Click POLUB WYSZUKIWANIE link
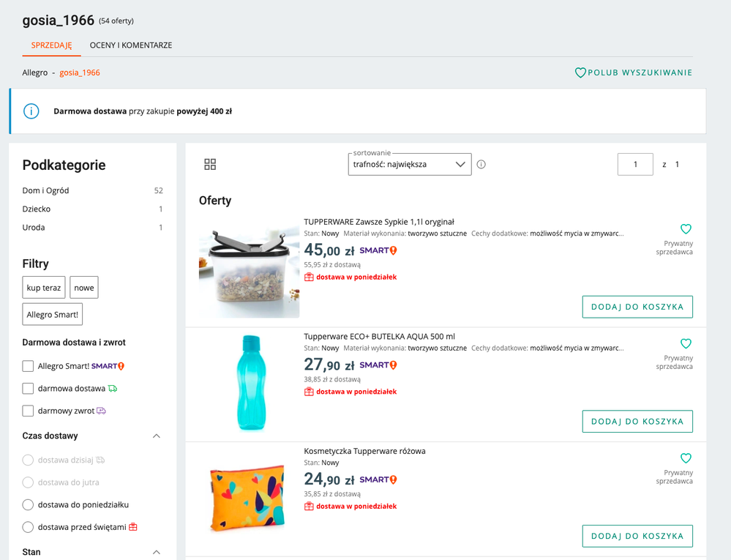 tap(640, 72)
